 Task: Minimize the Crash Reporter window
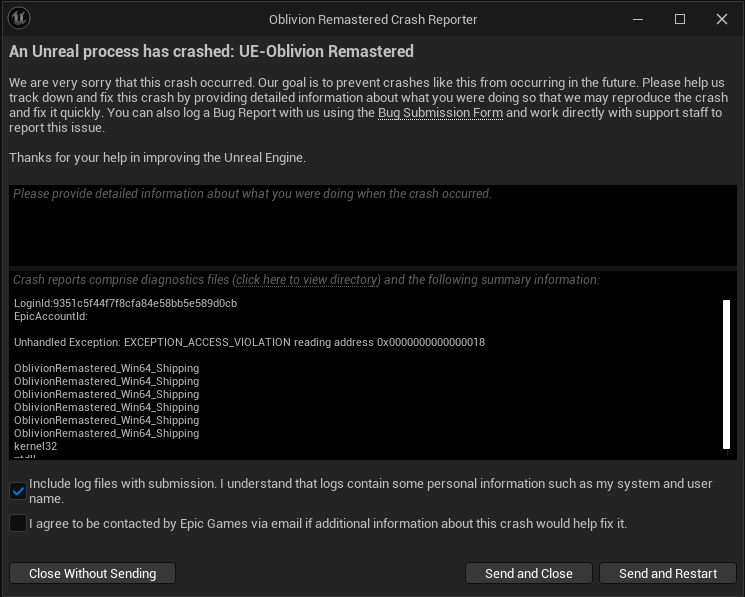click(638, 19)
